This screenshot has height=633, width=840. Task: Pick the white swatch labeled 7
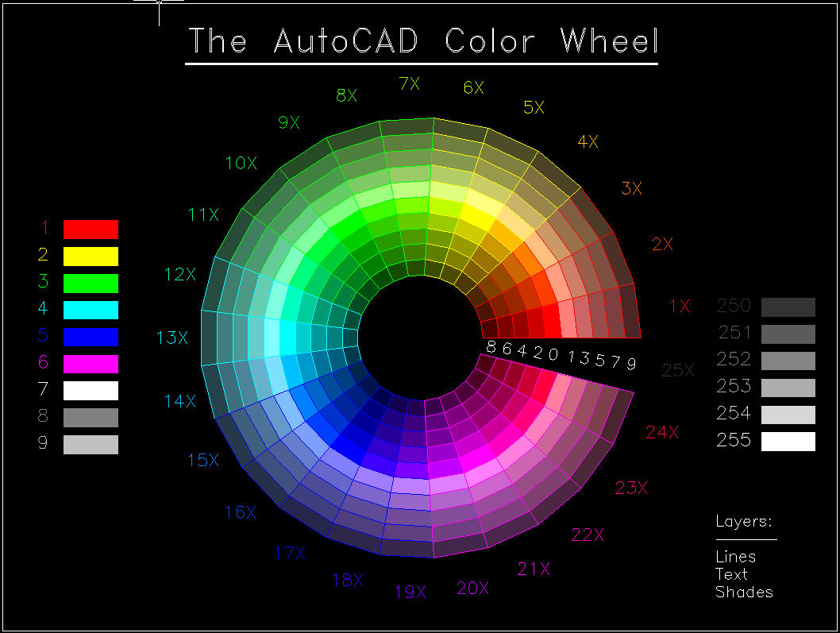point(91,390)
